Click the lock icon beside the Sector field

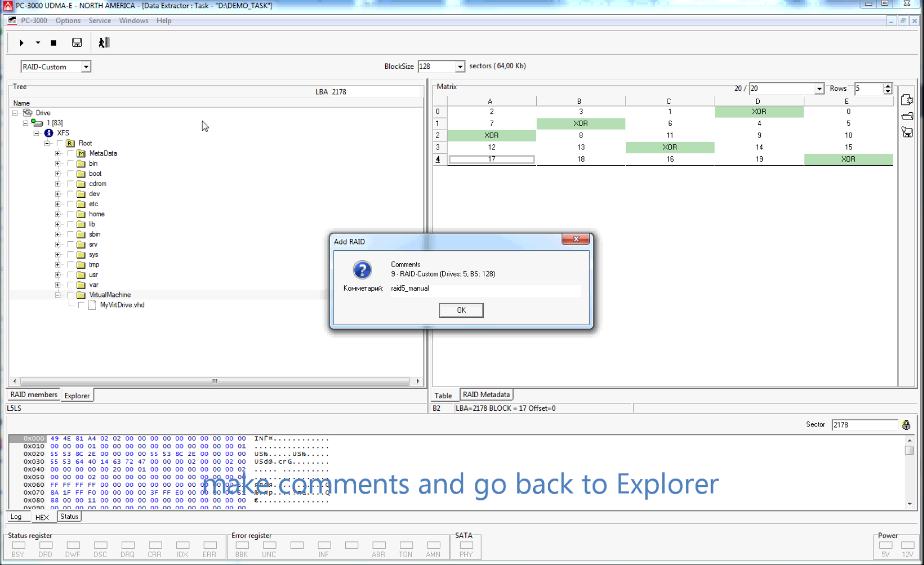906,425
